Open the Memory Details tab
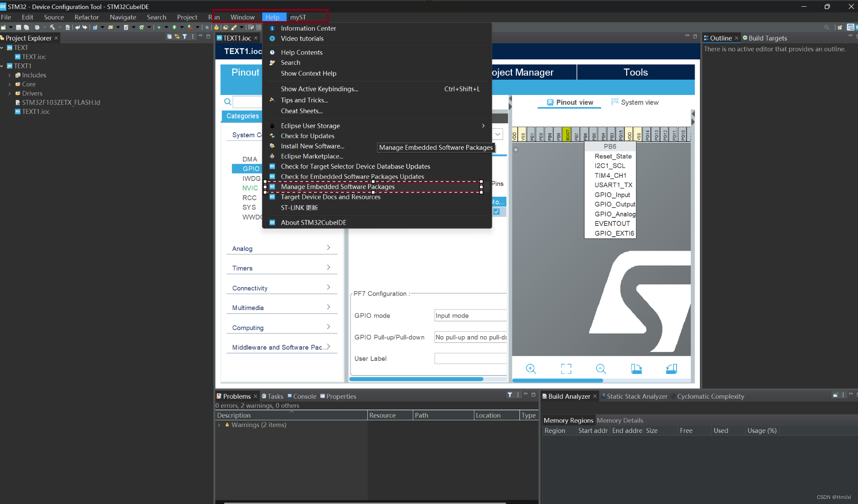The width and height of the screenshot is (858, 504). click(x=620, y=420)
